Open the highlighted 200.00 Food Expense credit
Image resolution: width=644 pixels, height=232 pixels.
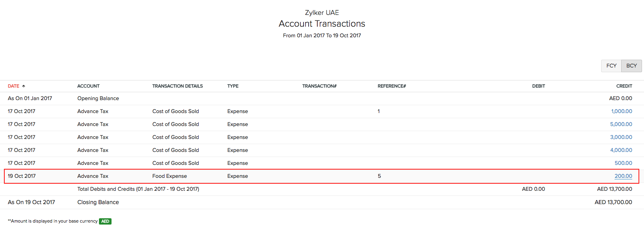click(x=623, y=176)
